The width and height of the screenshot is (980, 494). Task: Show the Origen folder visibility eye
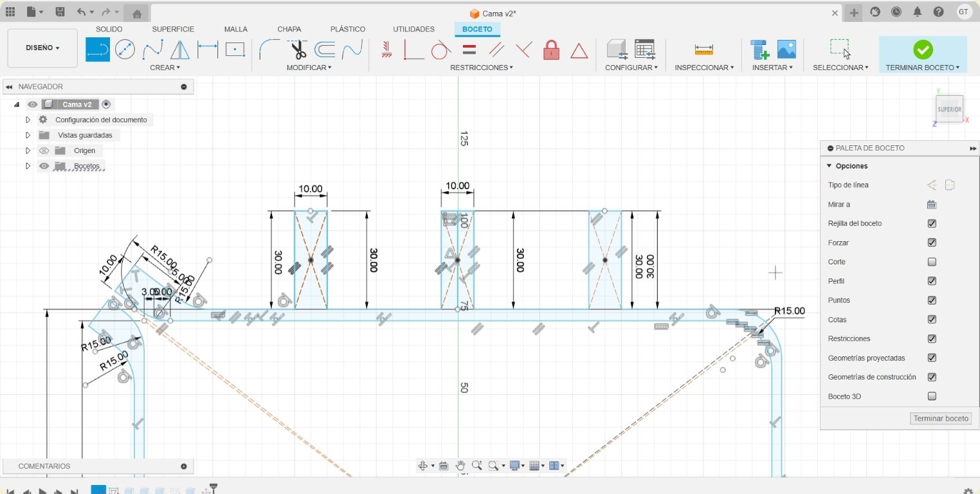[x=44, y=151]
